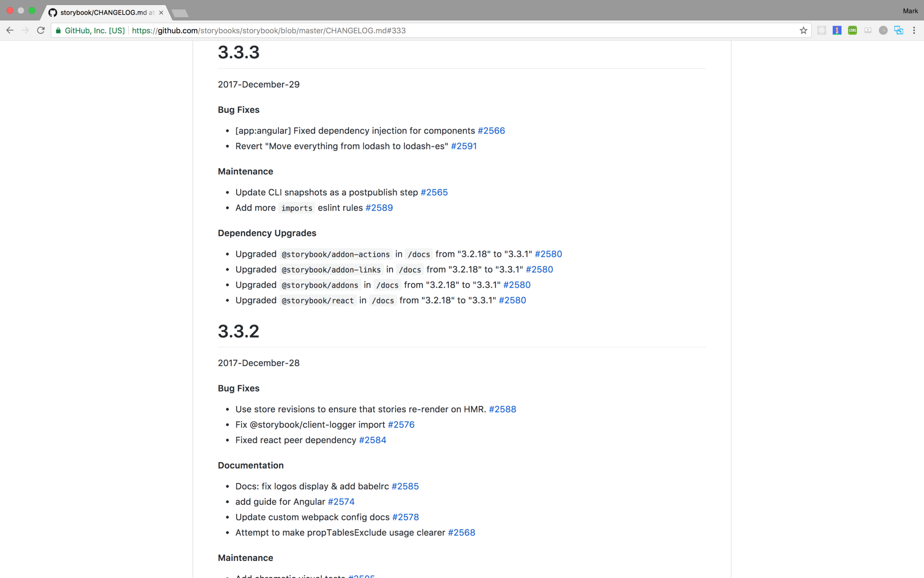
Task: Bookmark this page with star icon
Action: point(803,30)
